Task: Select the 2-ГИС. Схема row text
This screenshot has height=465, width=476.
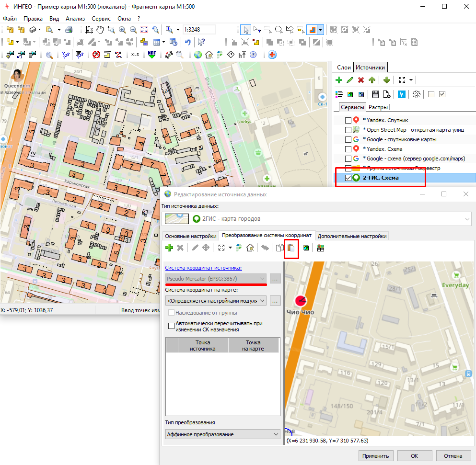Action: click(x=381, y=178)
